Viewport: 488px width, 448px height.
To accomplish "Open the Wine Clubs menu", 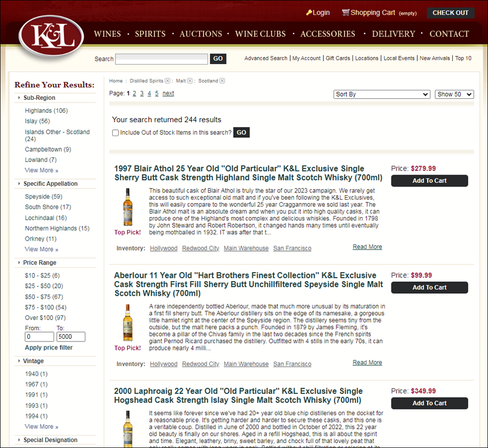I will tap(260, 34).
